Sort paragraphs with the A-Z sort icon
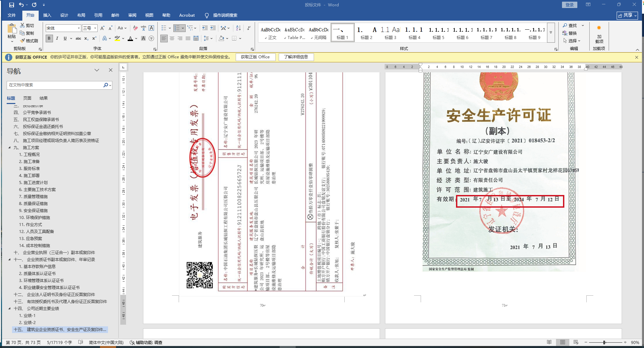Screen dimensions: 644x348 (x=238, y=28)
